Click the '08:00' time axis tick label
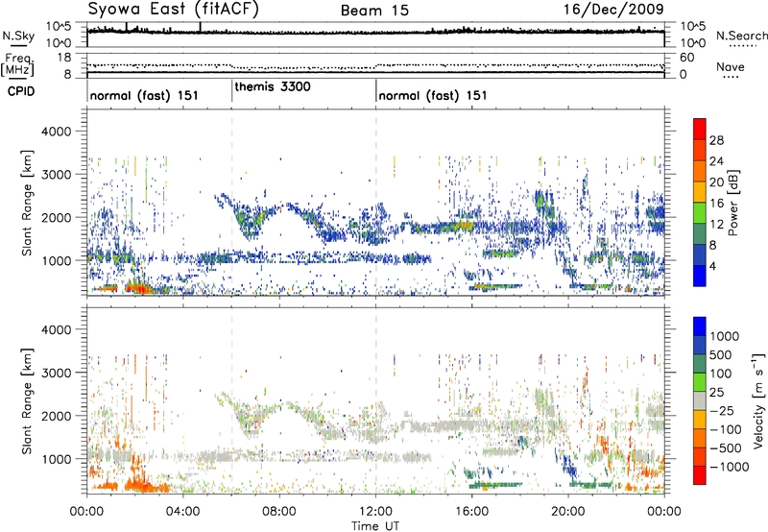 point(279,512)
